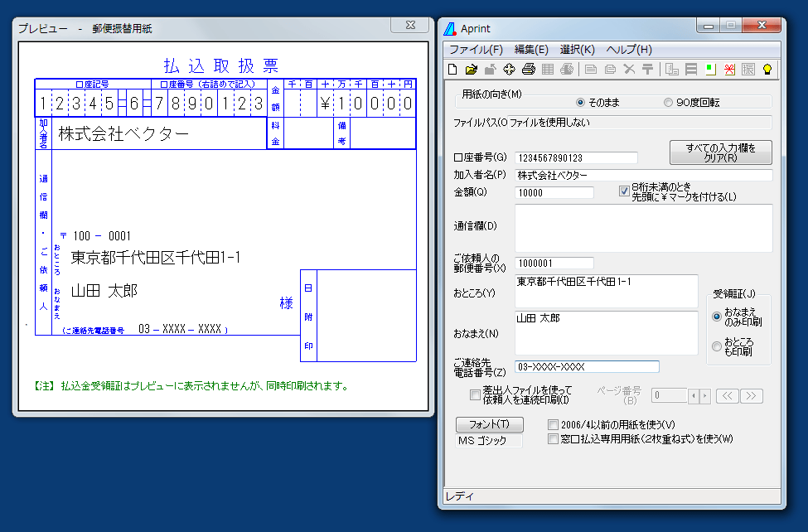Viewport: 808px width, 532px height.
Task: Click the 通信欄 text area
Action: pyautogui.click(x=644, y=228)
